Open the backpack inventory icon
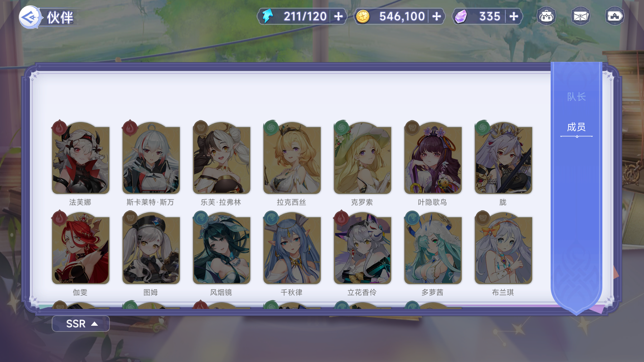 (x=546, y=16)
